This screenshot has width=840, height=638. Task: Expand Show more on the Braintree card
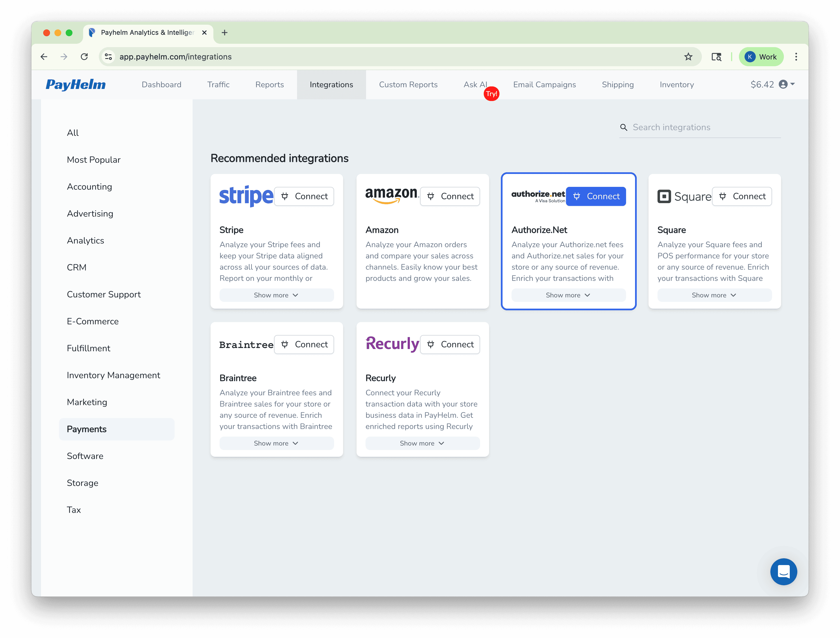(276, 443)
